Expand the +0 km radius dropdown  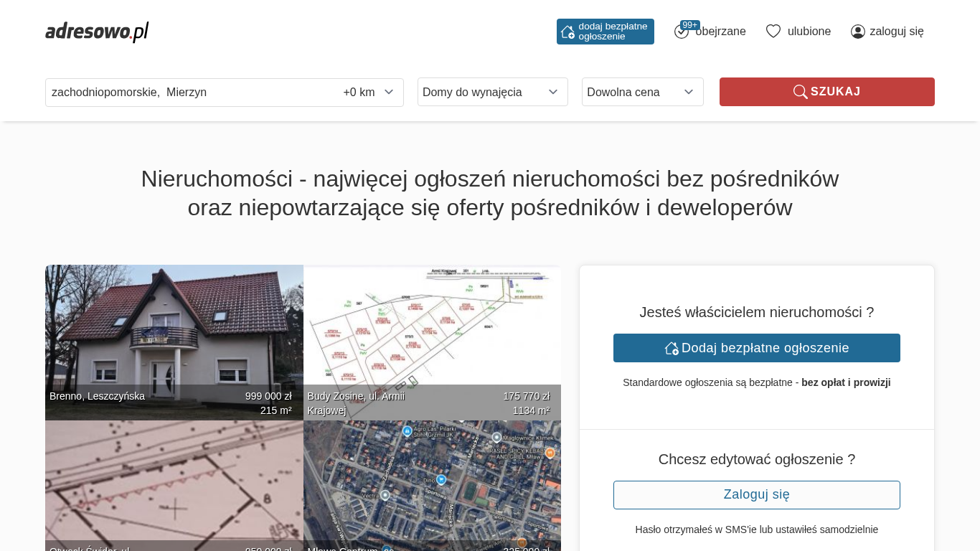click(369, 92)
